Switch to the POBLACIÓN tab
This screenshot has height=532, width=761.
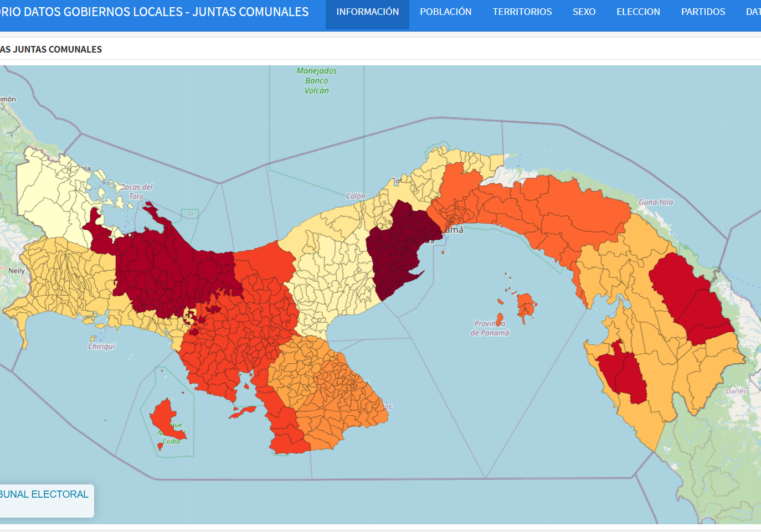[x=445, y=12]
